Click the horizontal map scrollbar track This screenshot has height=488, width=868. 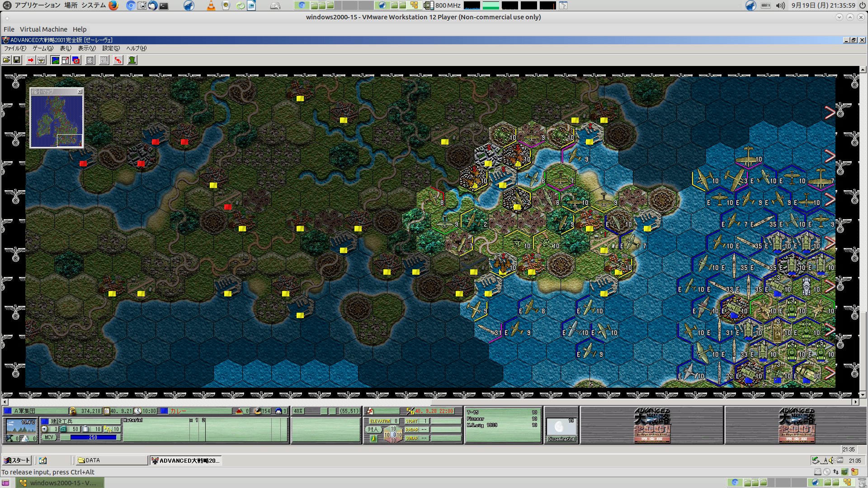[x=430, y=402]
